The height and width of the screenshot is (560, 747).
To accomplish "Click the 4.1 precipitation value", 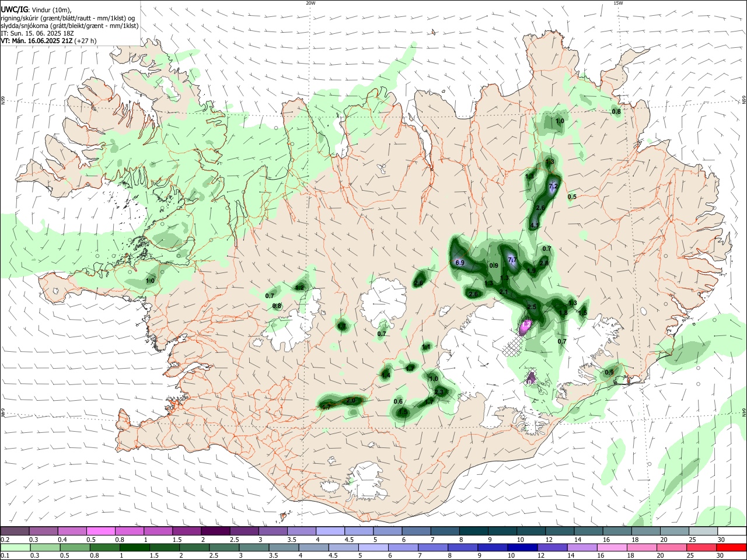I will coord(535,225).
